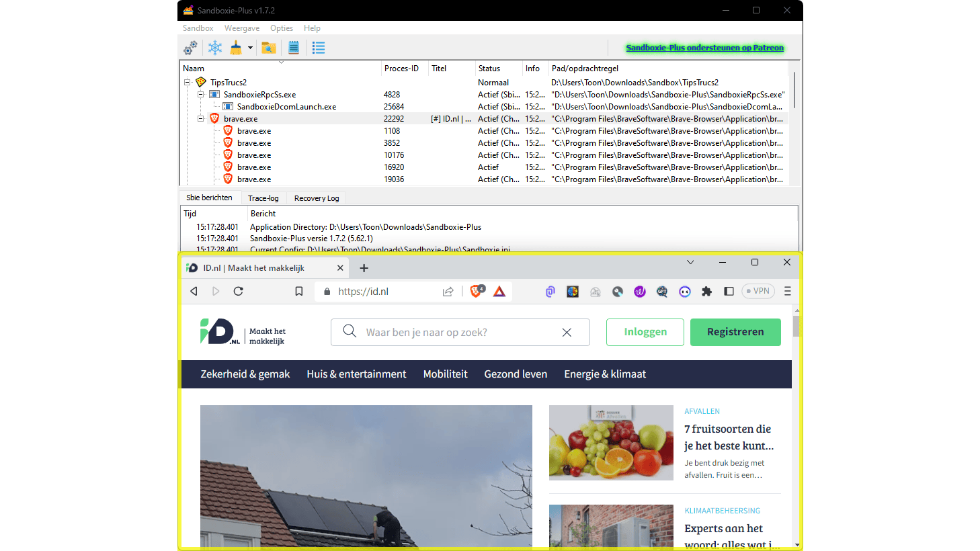Click the snowflake toolbar icon in Sandboxie

(215, 48)
